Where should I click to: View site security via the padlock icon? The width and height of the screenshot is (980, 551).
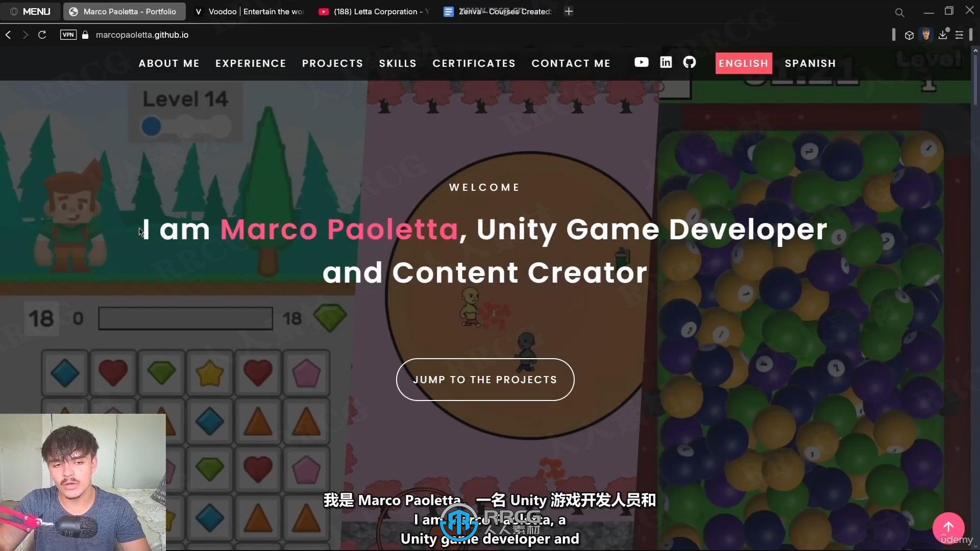(x=85, y=35)
